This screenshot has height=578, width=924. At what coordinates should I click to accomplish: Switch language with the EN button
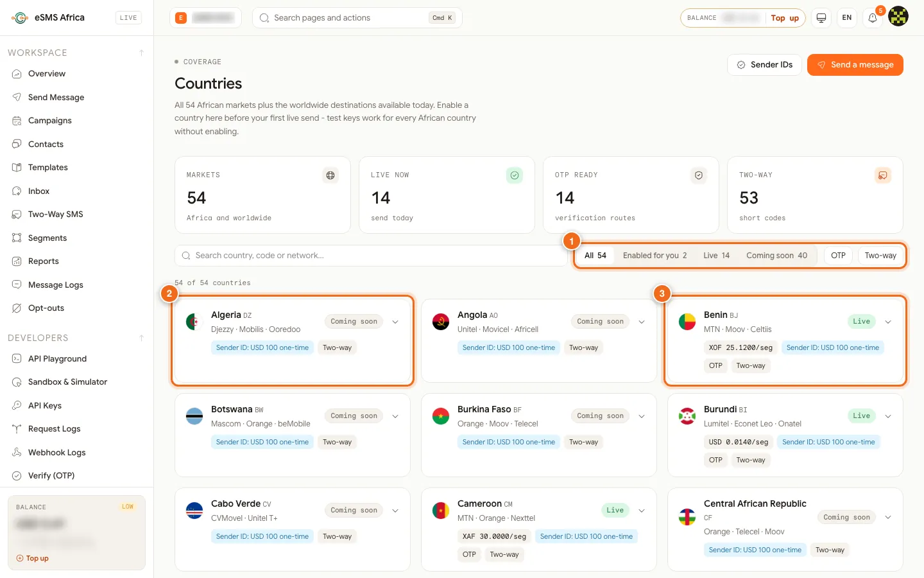click(x=847, y=18)
